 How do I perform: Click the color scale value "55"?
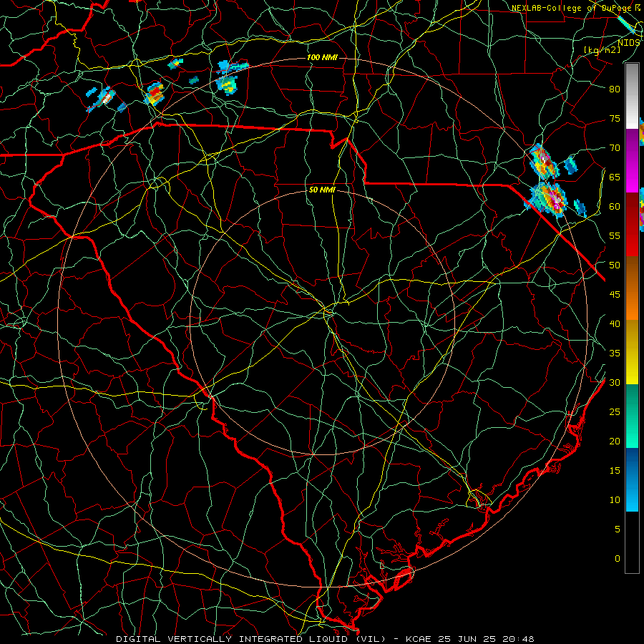[x=615, y=236]
